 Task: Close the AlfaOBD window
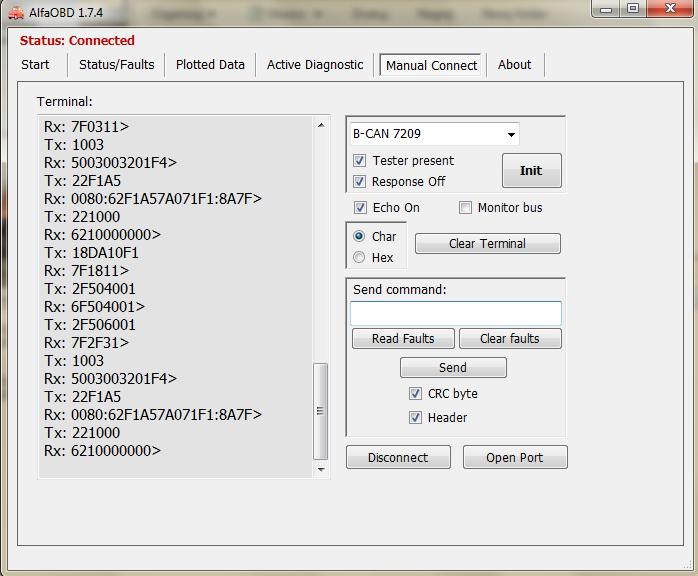pyautogui.click(x=670, y=9)
